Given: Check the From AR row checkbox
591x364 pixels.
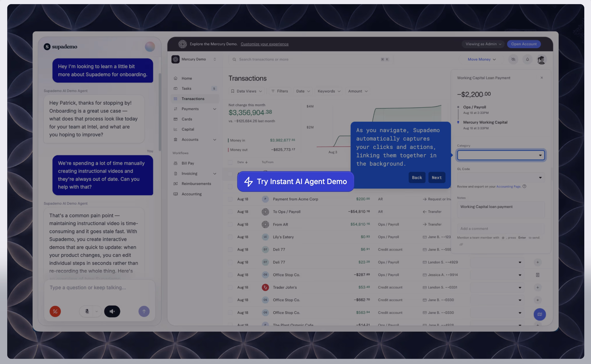Looking at the screenshot, I should 230,224.
